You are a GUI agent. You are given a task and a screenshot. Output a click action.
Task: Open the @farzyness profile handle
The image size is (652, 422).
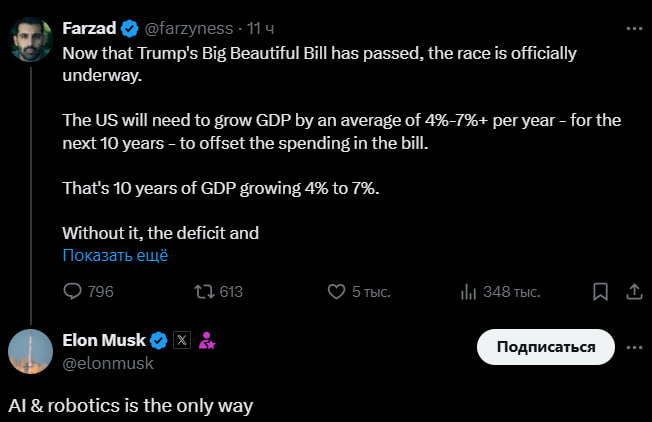click(x=189, y=29)
